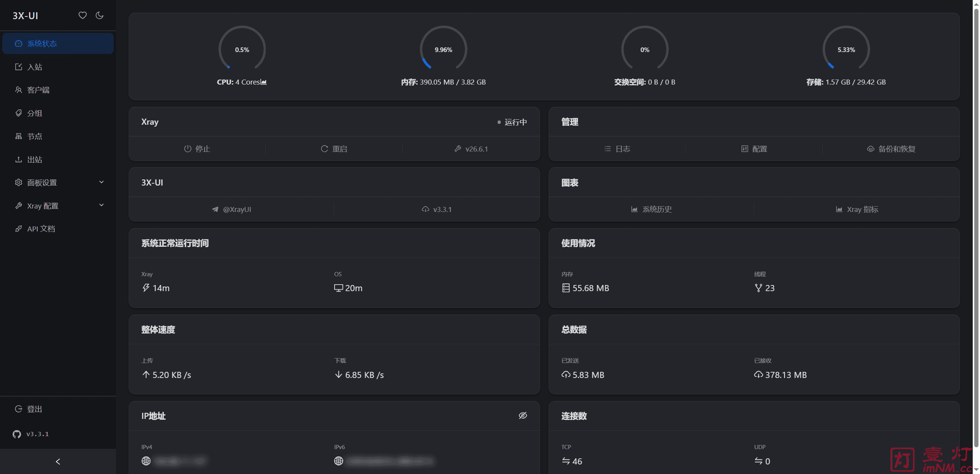Open the 系统历史 chart
The height and width of the screenshot is (474, 980).
(652, 209)
